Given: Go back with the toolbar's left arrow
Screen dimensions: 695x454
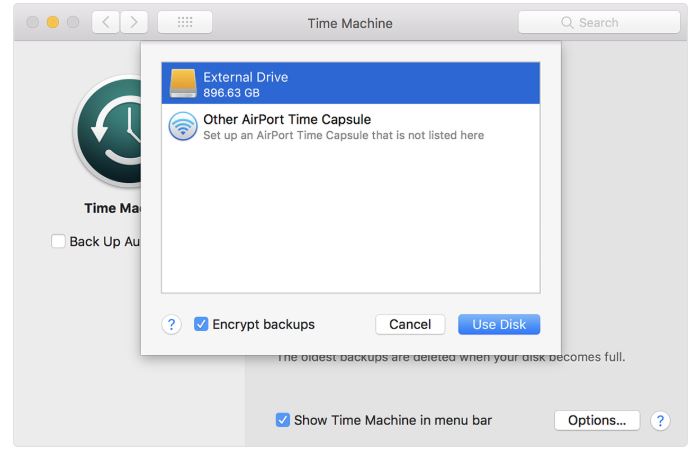Looking at the screenshot, I should click(x=105, y=22).
